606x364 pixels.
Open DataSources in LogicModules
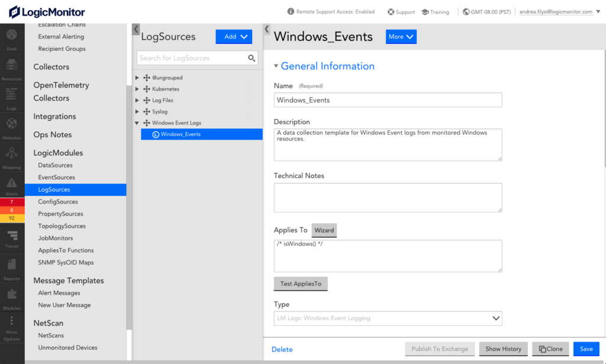tap(55, 165)
